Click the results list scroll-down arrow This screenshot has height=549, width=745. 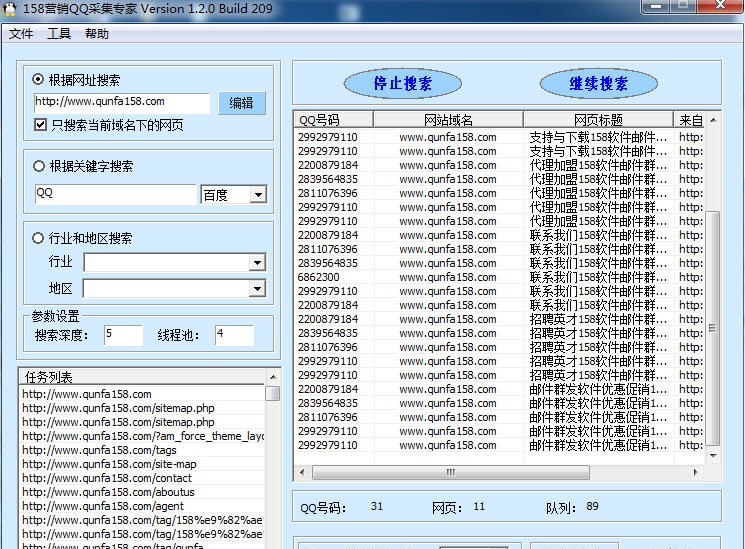pos(713,455)
